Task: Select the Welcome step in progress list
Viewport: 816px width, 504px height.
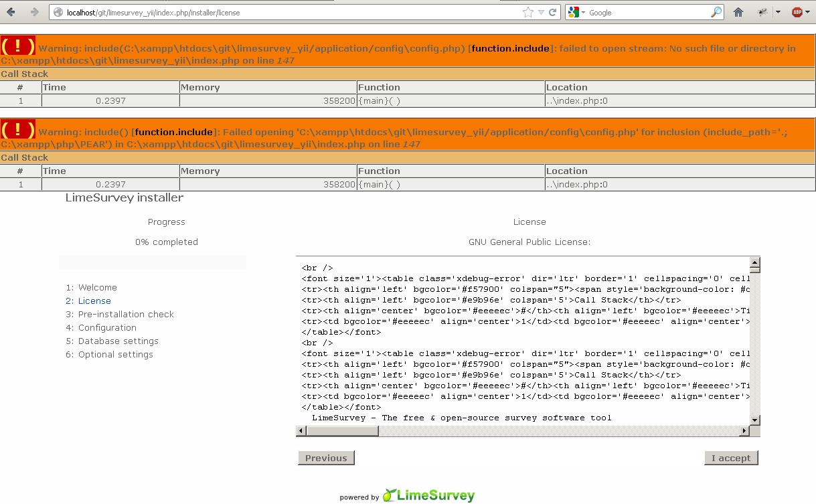Action: [x=97, y=288]
